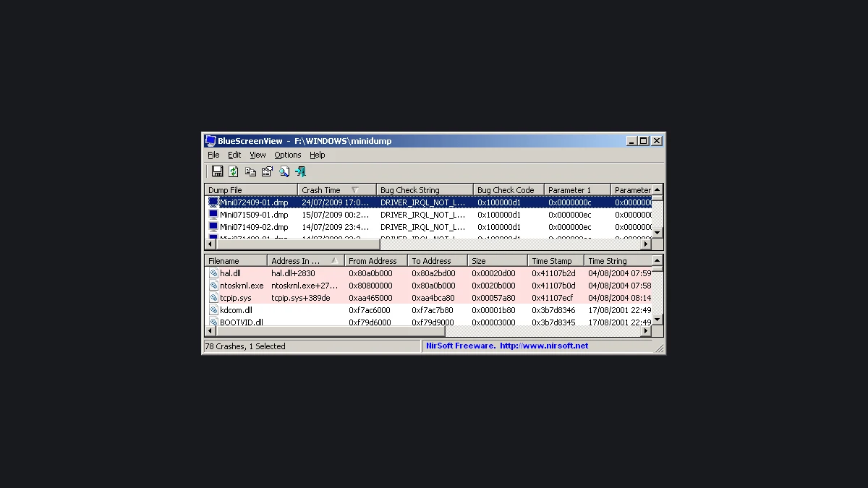Click the Find magnifier toolbar icon
The image size is (868, 488).
[284, 171]
